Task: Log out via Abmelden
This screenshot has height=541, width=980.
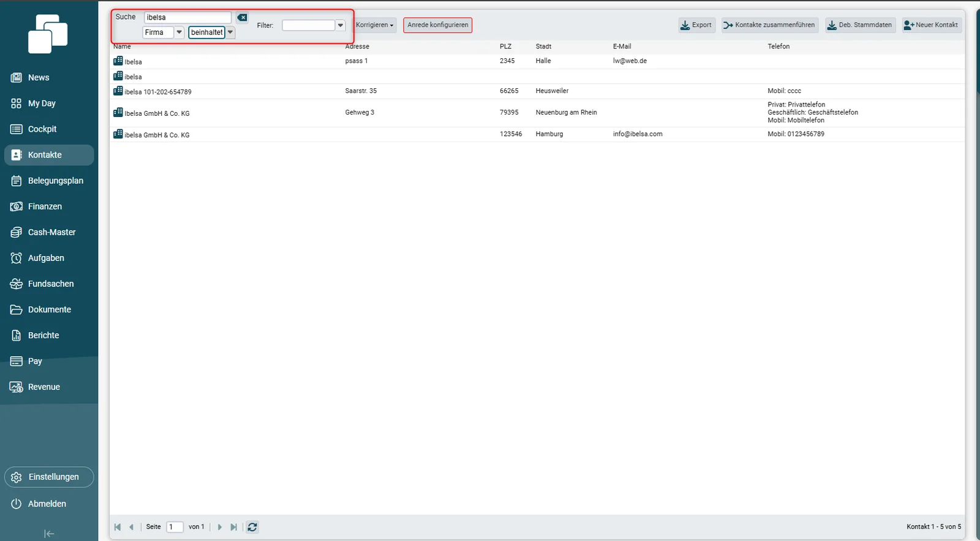Action: (x=39, y=504)
